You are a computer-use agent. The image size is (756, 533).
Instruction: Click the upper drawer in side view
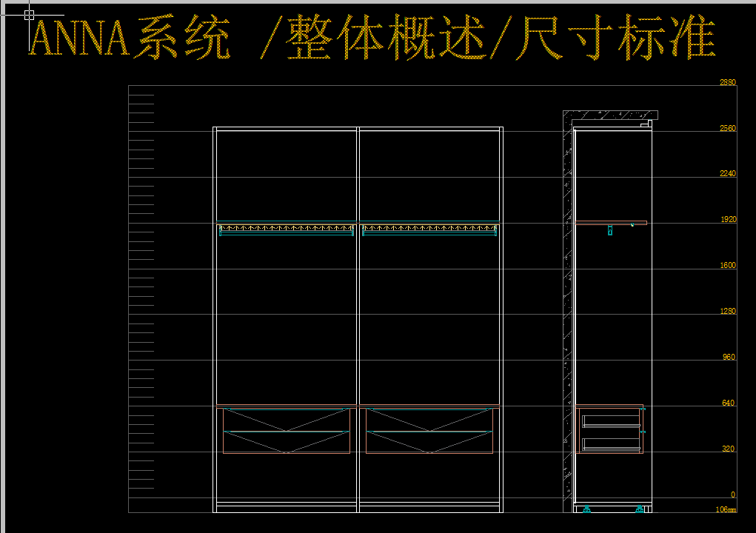click(611, 421)
